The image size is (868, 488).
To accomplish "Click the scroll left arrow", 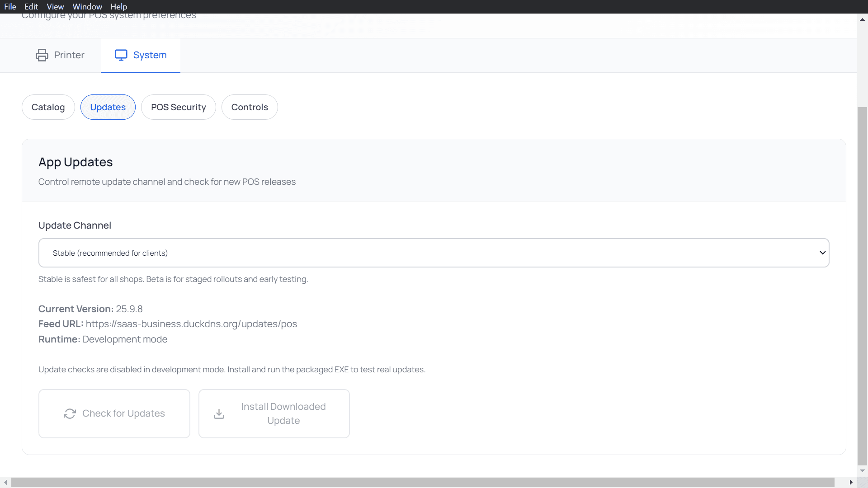I will (5, 483).
